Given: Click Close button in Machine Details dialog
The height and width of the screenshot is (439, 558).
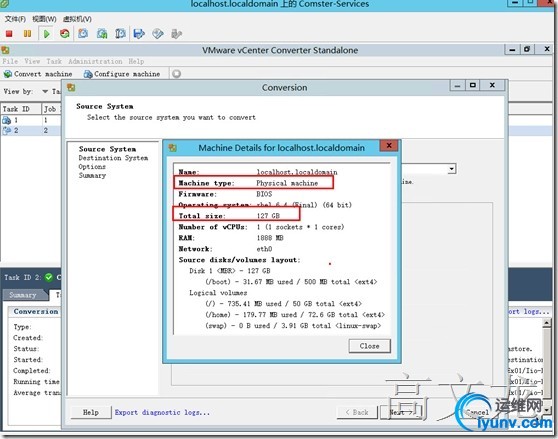Looking at the screenshot, I should (369, 346).
